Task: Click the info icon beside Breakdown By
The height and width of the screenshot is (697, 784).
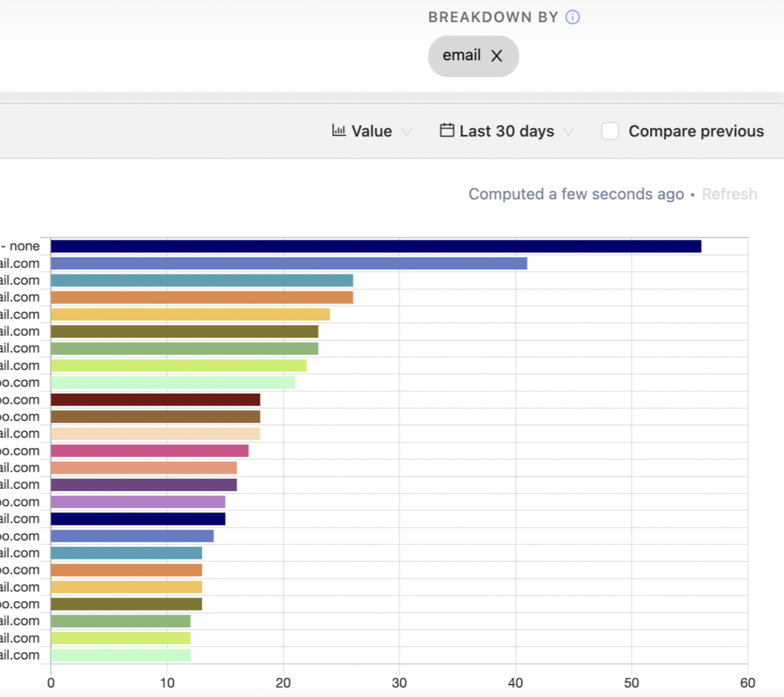Action: [x=572, y=18]
